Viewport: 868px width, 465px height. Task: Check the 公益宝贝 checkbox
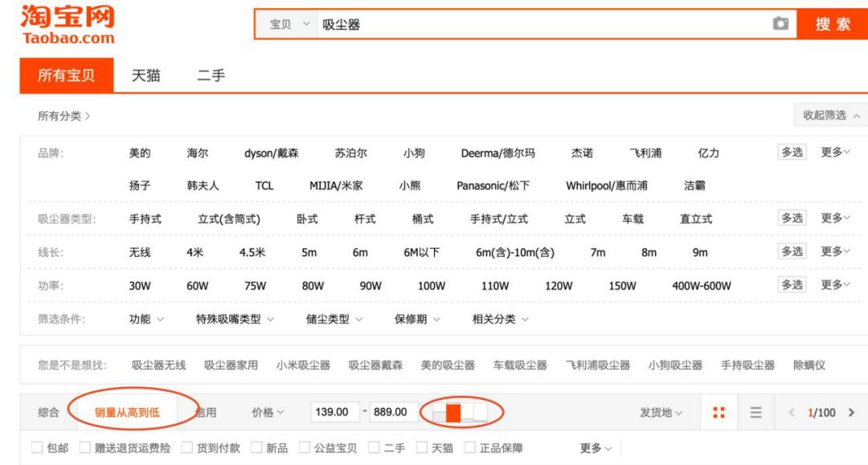305,447
